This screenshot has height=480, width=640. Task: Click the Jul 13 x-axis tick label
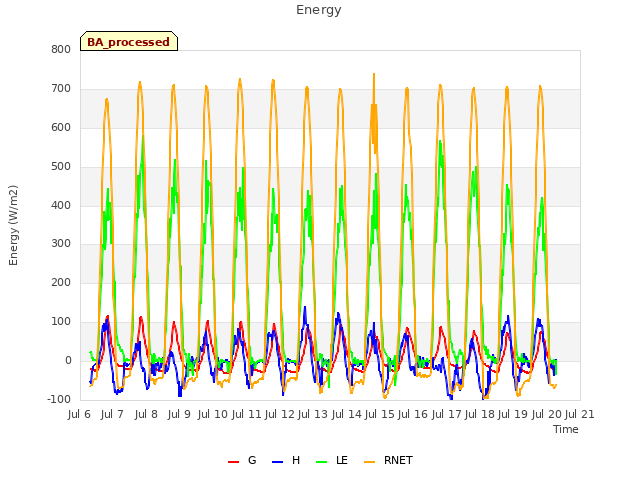point(313,414)
